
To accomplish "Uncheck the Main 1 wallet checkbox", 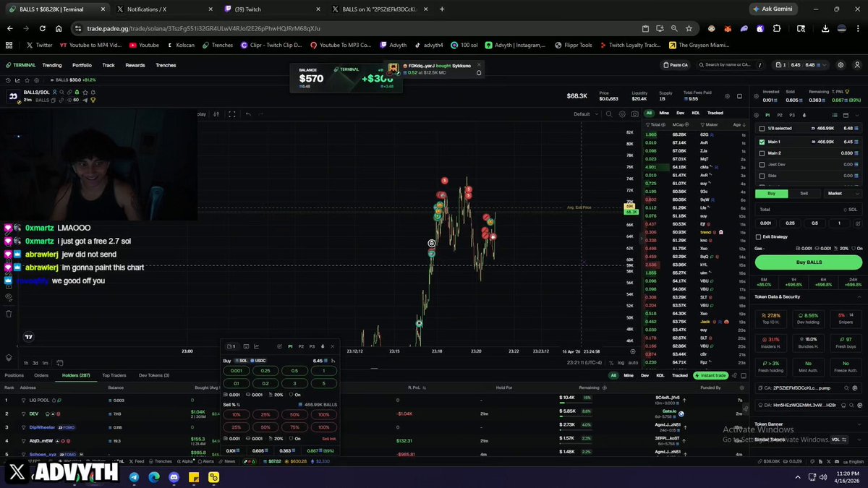I will coord(762,142).
